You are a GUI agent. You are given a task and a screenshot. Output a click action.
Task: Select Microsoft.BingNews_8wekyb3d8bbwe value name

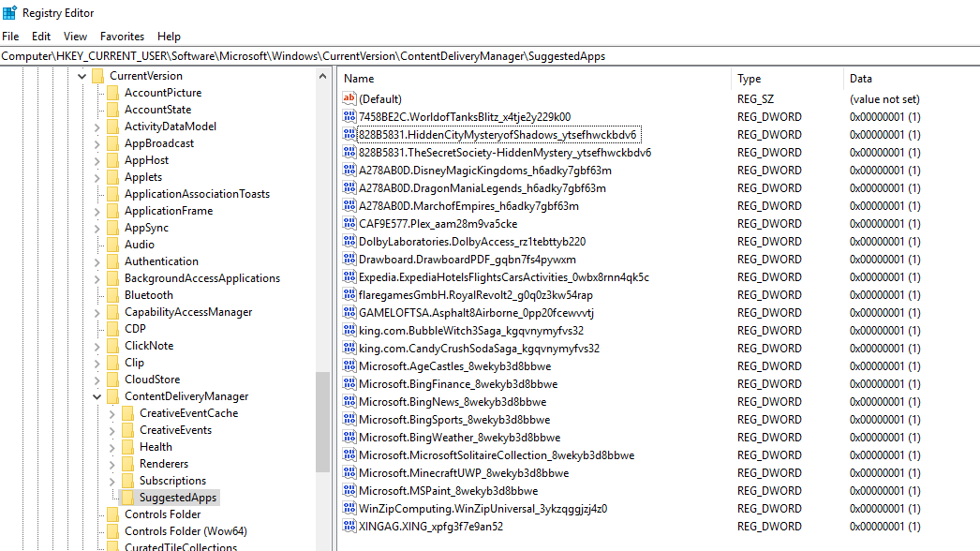tap(453, 401)
